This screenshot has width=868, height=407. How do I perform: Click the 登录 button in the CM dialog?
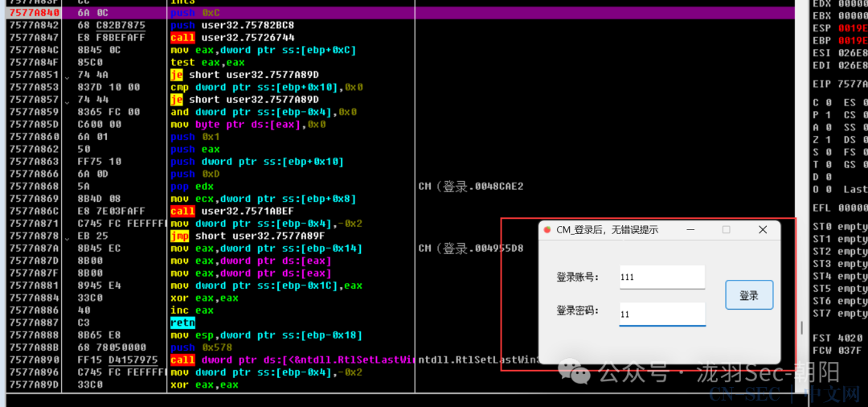point(749,295)
